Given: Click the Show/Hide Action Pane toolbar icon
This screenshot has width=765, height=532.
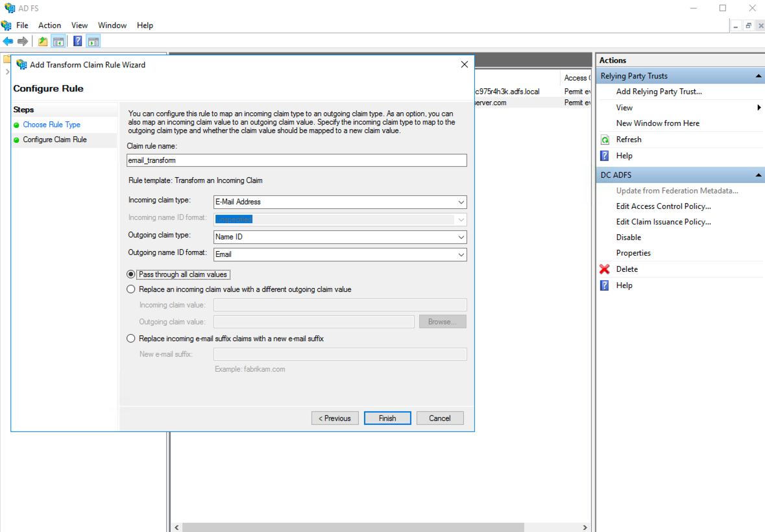Looking at the screenshot, I should coord(93,40).
